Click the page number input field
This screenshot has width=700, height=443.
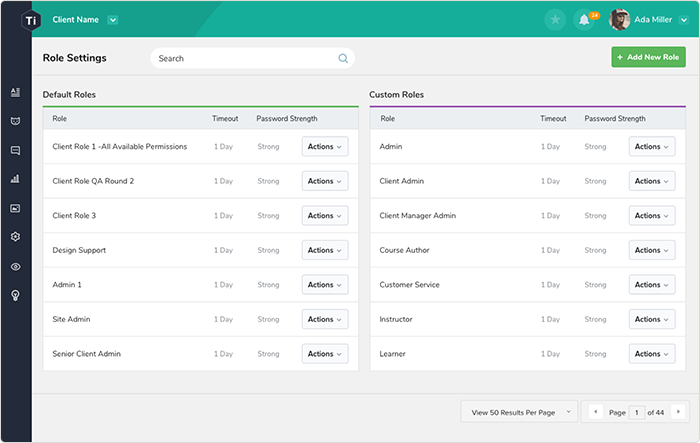pyautogui.click(x=635, y=412)
